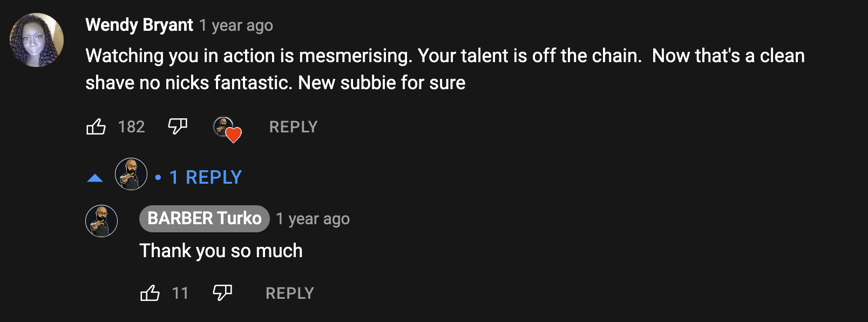Toggle the '1 REPLY' thread
Screen dimensions: 868x322
point(206,177)
